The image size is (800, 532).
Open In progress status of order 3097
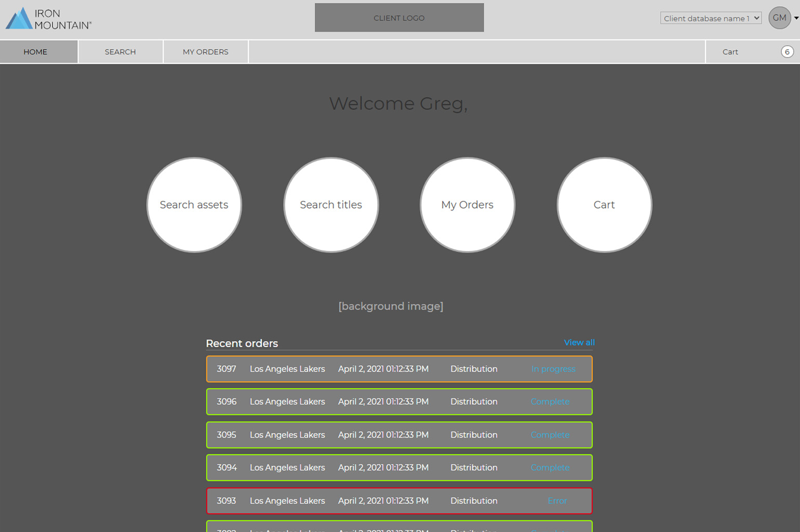click(553, 369)
